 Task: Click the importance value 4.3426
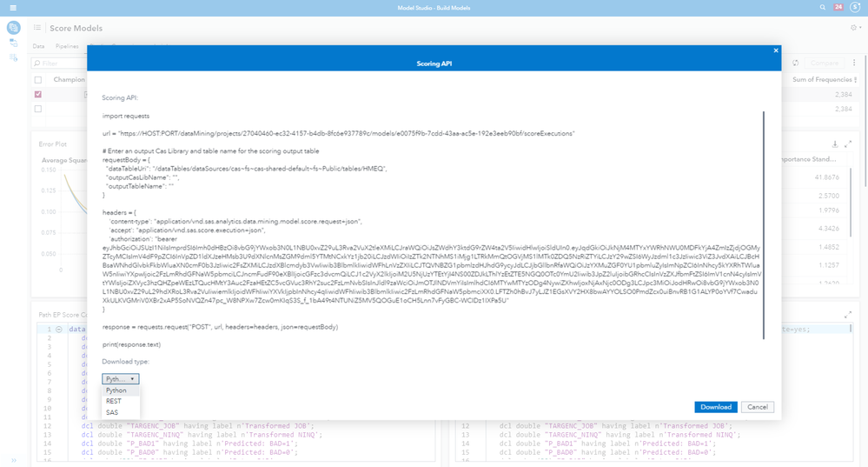tap(829, 228)
